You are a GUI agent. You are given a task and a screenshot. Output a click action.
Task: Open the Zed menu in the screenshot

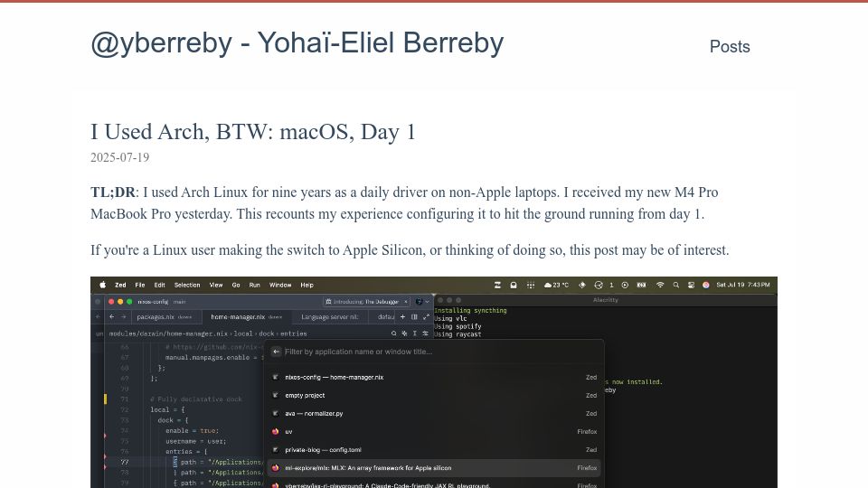[120, 285]
